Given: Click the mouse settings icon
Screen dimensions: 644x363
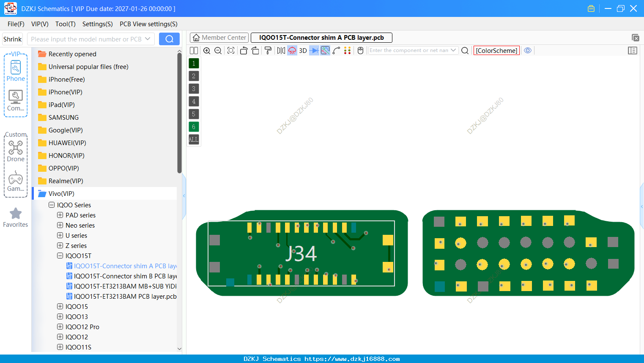Looking at the screenshot, I should click(x=361, y=50).
